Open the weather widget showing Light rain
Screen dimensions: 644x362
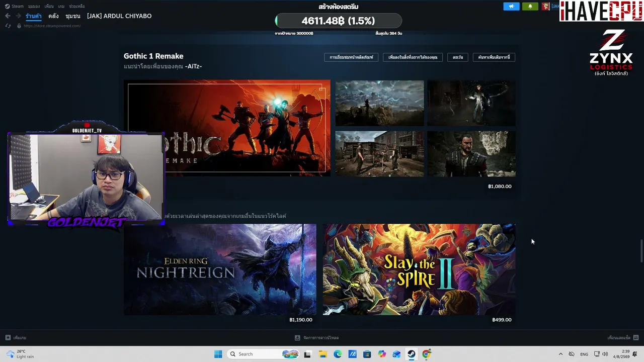20,354
